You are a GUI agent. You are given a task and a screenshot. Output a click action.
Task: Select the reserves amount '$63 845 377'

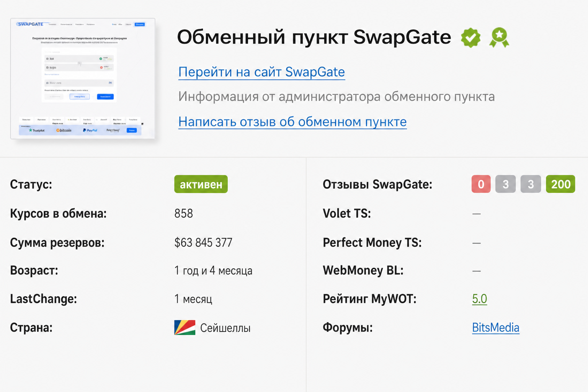pyautogui.click(x=203, y=243)
